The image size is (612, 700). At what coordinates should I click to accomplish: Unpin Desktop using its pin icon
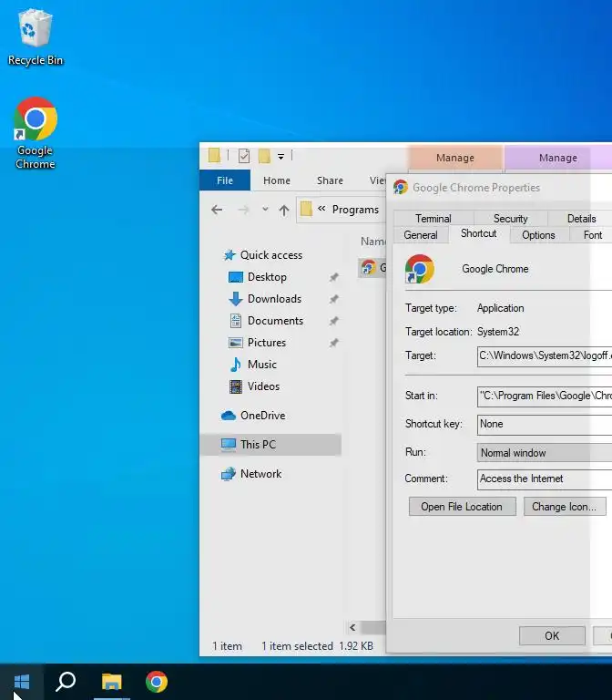(333, 277)
